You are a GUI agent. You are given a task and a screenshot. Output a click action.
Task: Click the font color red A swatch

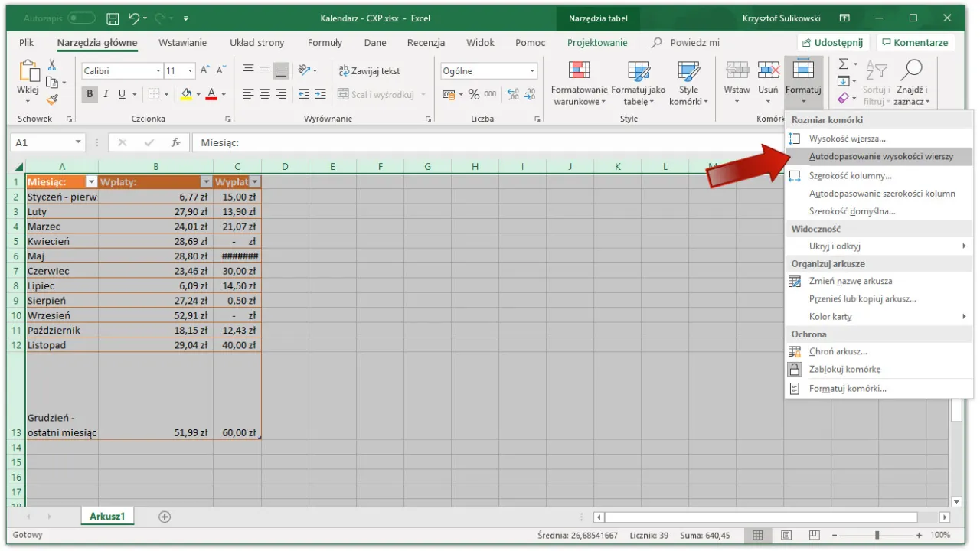tap(212, 94)
